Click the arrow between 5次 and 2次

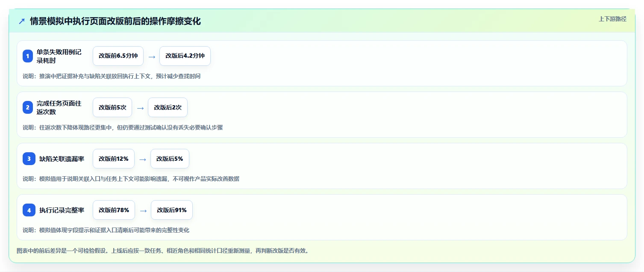[x=140, y=108]
